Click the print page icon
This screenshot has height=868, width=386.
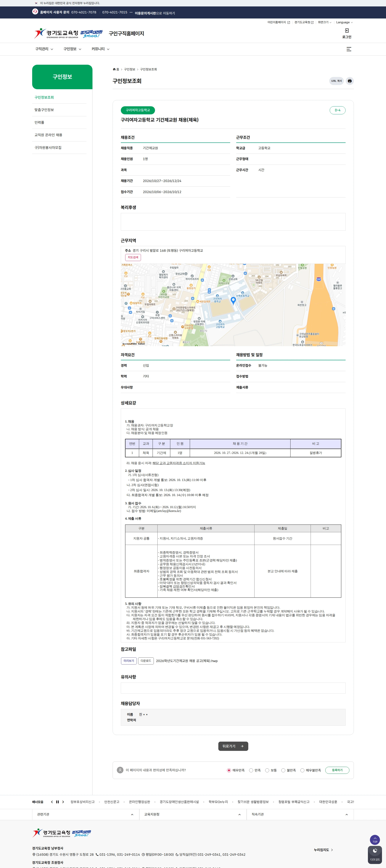coord(350,81)
